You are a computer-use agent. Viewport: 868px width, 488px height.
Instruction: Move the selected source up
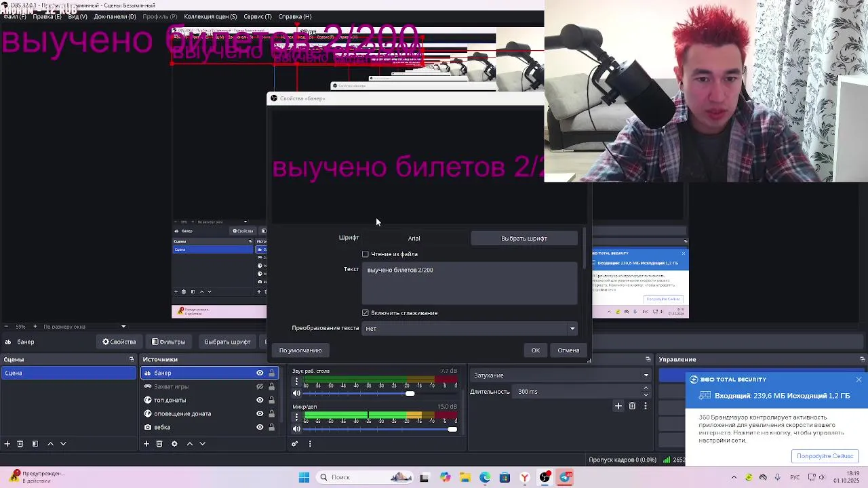tap(189, 444)
